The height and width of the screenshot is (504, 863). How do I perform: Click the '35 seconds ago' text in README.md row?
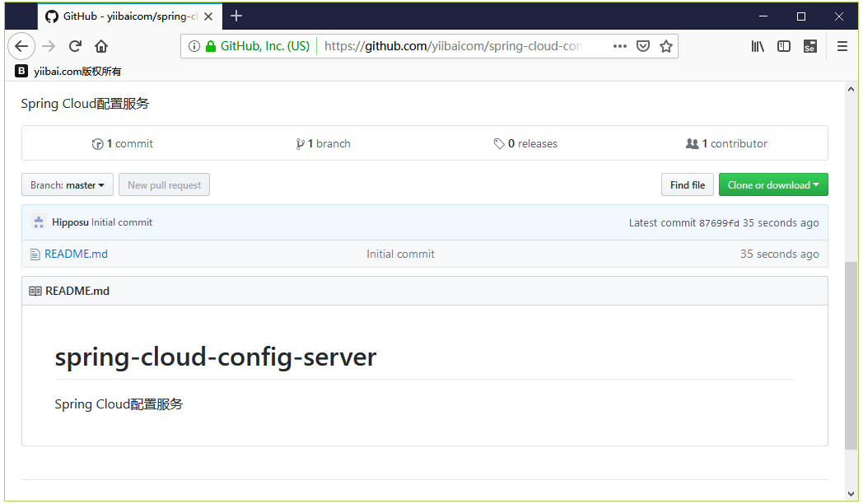pyautogui.click(x=779, y=254)
